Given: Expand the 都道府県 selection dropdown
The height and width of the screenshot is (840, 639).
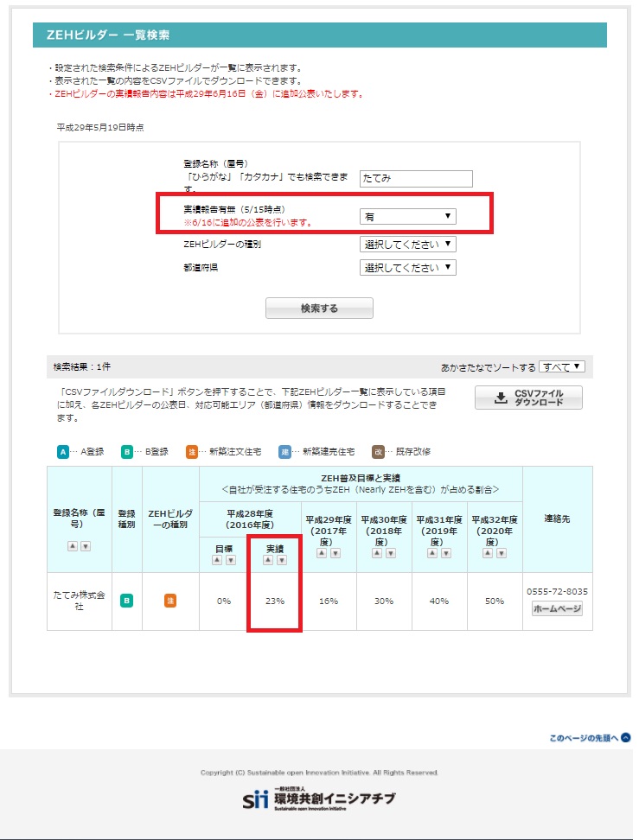Looking at the screenshot, I should coord(407,267).
